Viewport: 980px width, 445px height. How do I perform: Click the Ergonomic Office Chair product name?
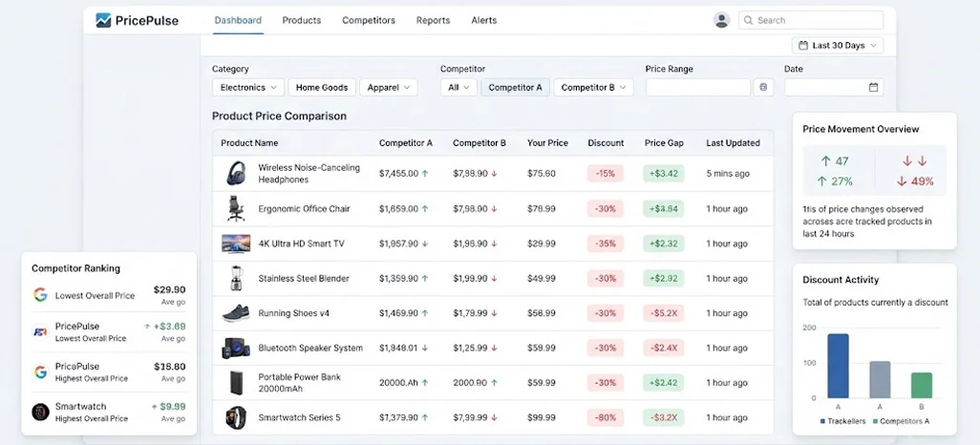point(305,209)
